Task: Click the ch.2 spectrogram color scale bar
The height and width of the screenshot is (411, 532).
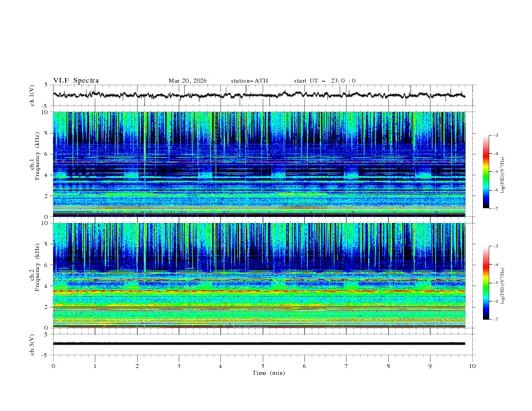Action: pyautogui.click(x=486, y=283)
